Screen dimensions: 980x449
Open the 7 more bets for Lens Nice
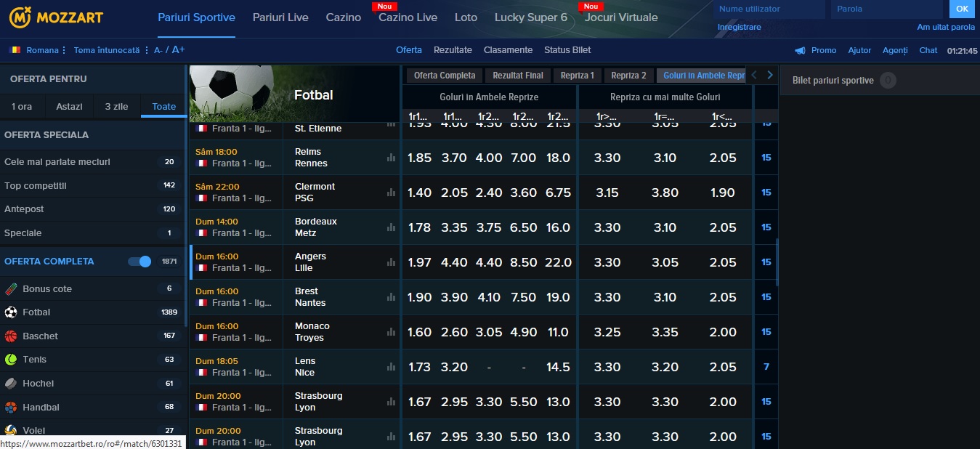pyautogui.click(x=766, y=367)
